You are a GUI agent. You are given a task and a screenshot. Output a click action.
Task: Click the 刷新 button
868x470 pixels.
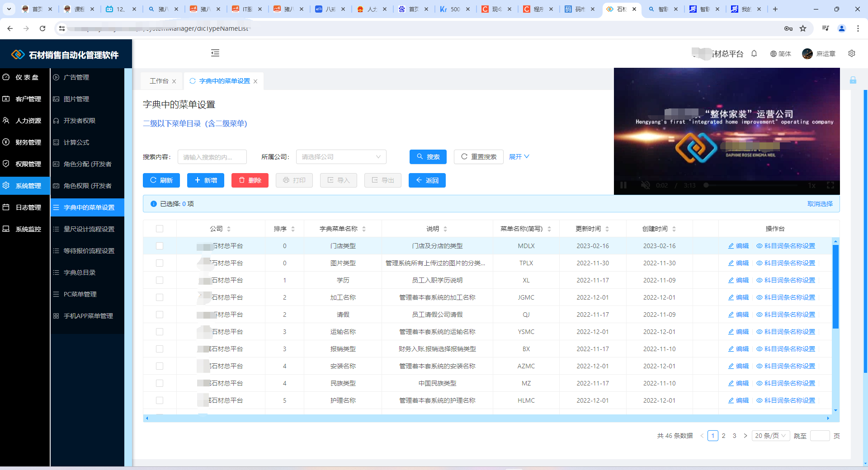pos(161,180)
